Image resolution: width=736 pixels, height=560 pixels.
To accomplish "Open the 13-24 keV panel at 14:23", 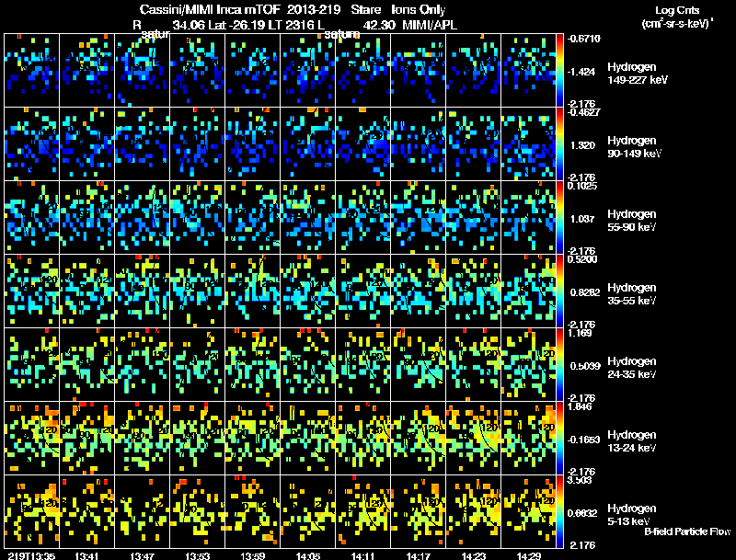I will [474, 438].
